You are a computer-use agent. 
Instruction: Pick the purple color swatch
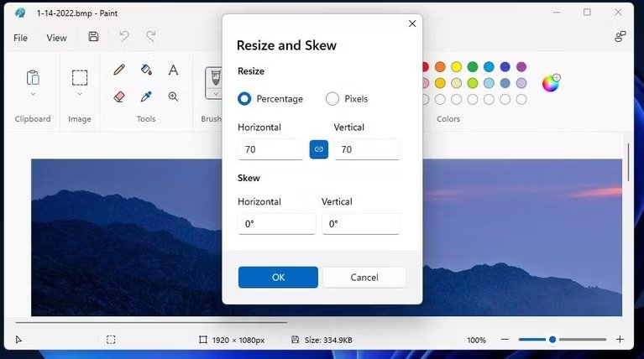[521, 67]
